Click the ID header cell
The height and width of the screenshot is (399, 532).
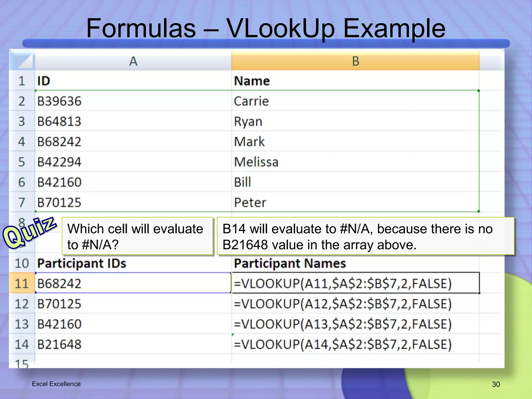133,81
